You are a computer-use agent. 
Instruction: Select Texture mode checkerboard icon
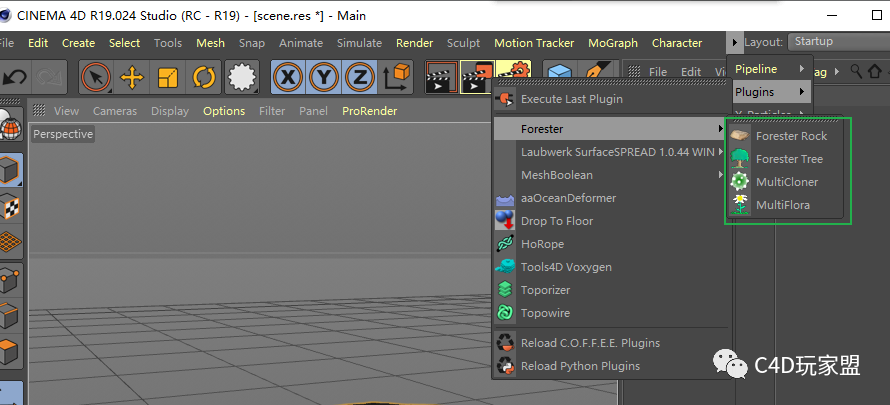click(10, 205)
